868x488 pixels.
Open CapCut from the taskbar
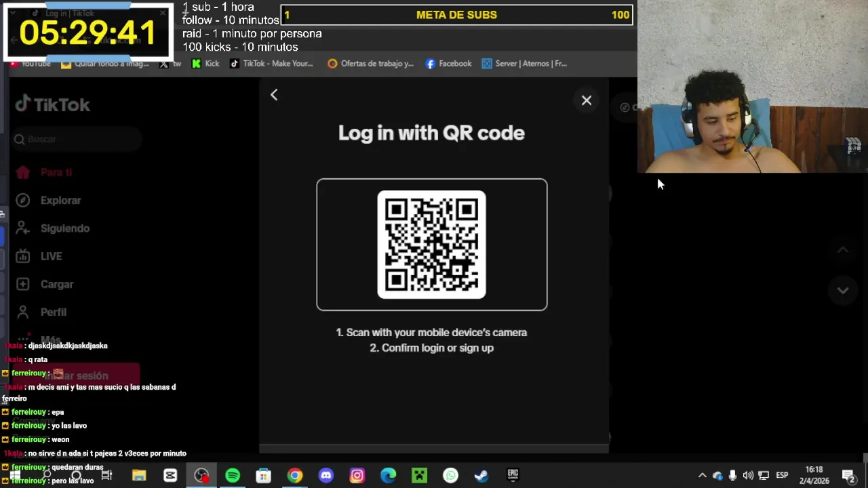click(170, 476)
